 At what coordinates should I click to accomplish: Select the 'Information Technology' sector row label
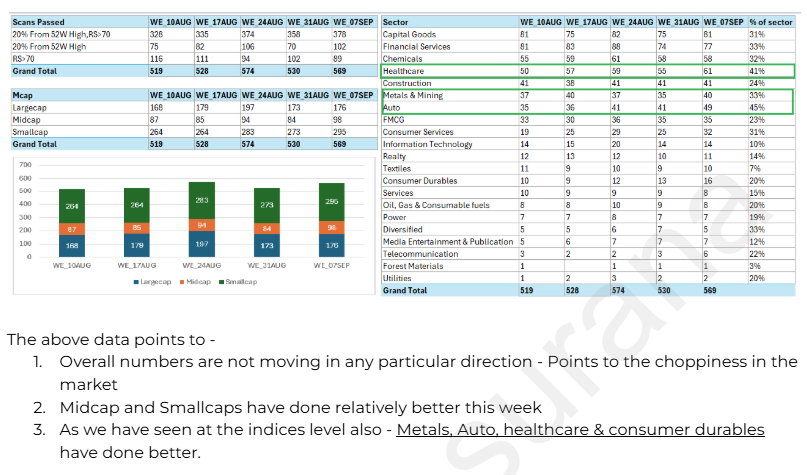pyautogui.click(x=427, y=144)
